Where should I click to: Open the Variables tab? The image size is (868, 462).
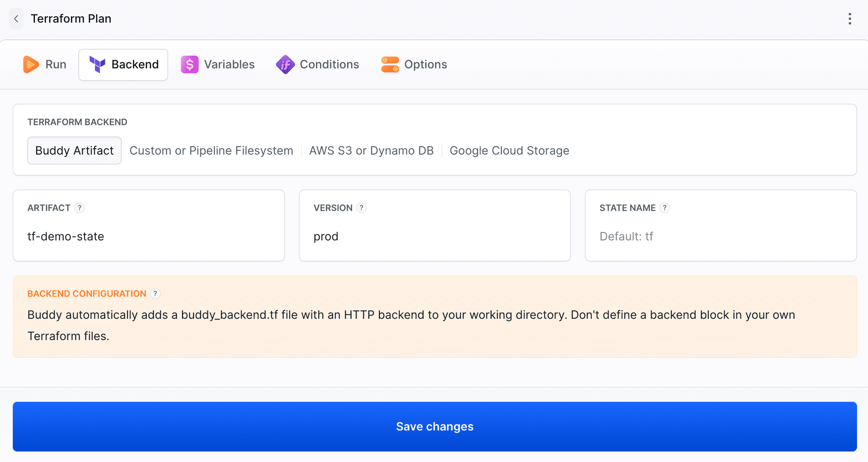pos(218,65)
